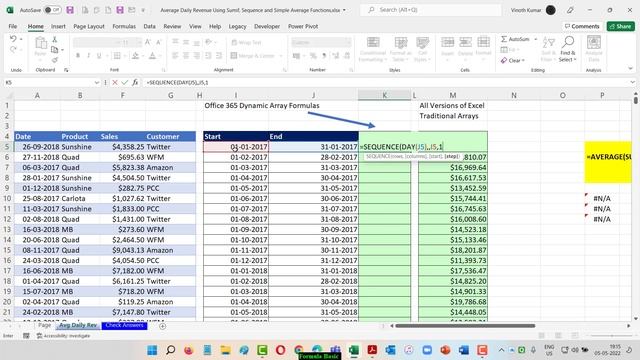Click the Font Color letter A
The height and width of the screenshot is (360, 640).
click(x=152, y=56)
